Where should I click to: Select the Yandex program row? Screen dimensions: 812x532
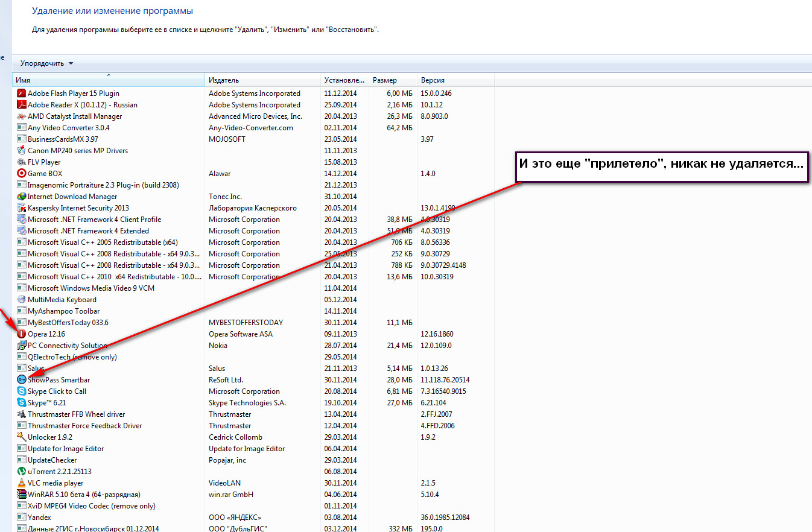[40, 518]
